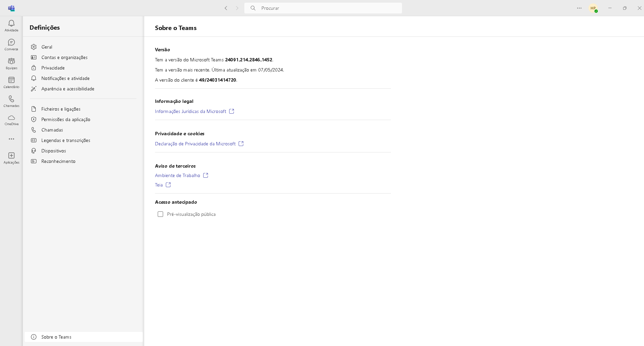The width and height of the screenshot is (644, 346).
Task: Open Informações Jurídicas da Microsoft link
Action: point(190,111)
